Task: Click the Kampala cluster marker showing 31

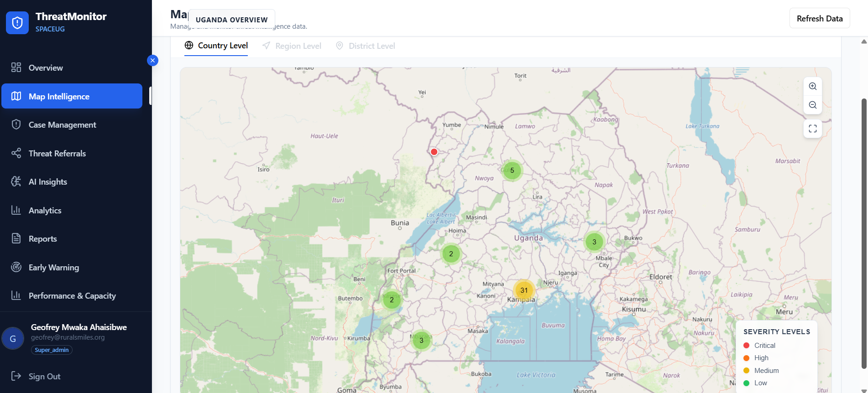Action: click(524, 290)
